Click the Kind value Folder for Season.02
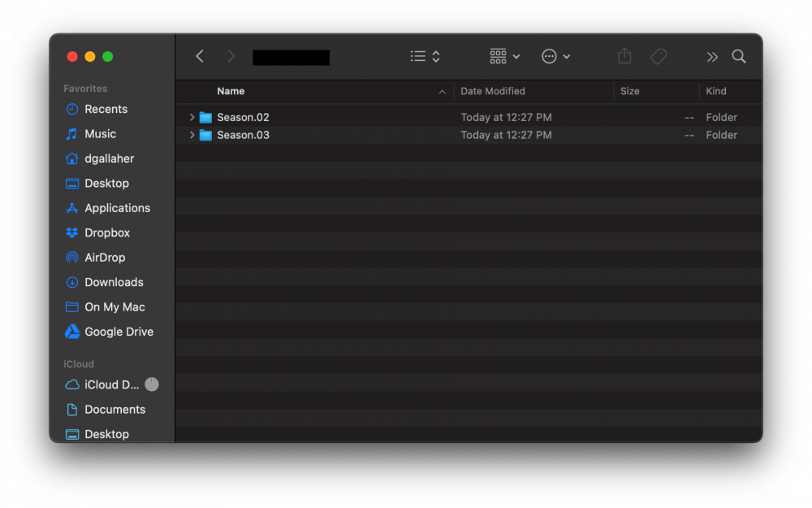The height and width of the screenshot is (508, 812). coord(721,117)
